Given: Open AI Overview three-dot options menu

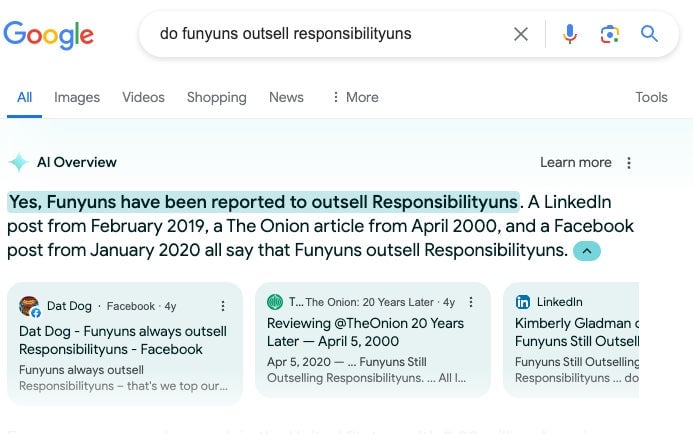Looking at the screenshot, I should [x=628, y=163].
